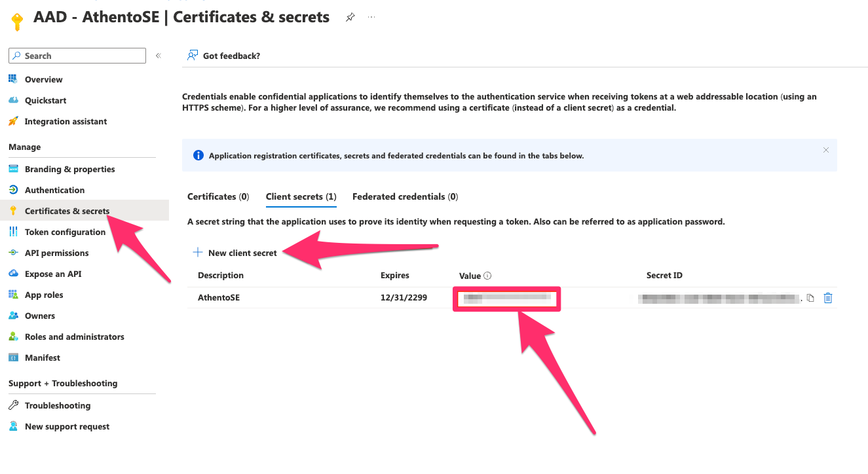
Task: Open the Manifest page
Action: click(x=43, y=357)
